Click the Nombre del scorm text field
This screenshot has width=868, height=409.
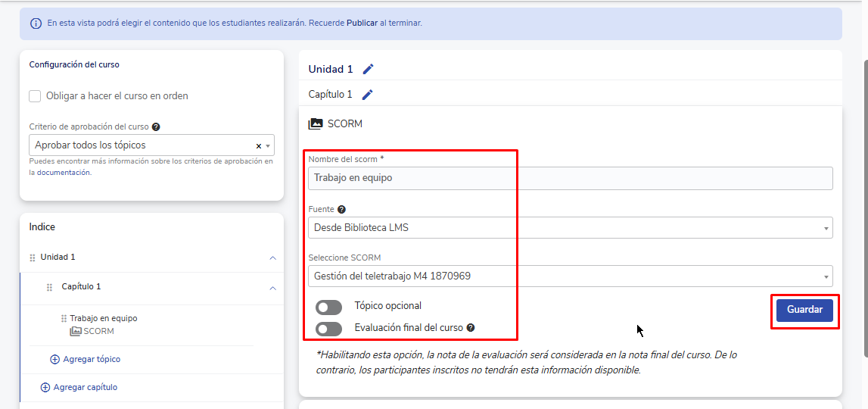point(570,179)
